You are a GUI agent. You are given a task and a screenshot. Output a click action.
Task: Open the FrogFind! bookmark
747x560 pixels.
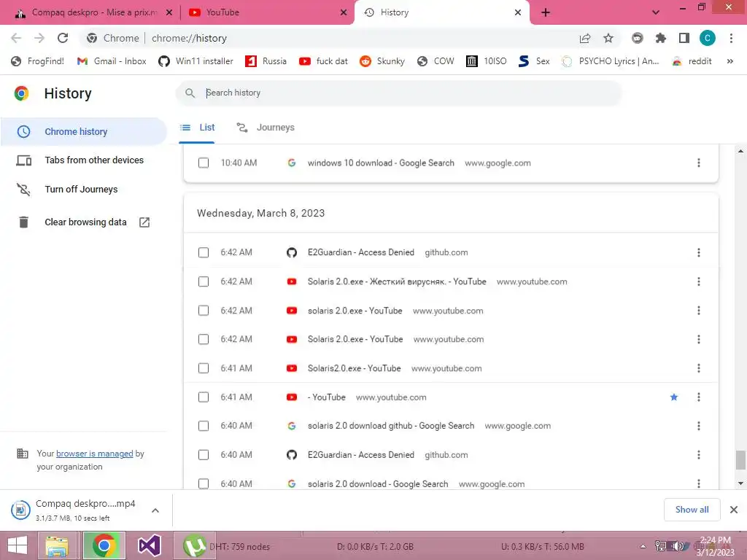point(37,61)
